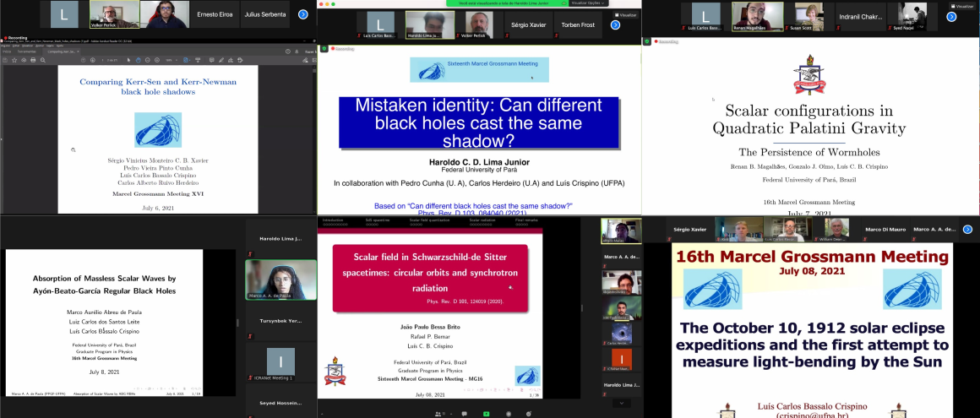This screenshot has width=980, height=418.
Task: Close the Comparing_Kerr_Se document tab
Action: pyautogui.click(x=78, y=52)
